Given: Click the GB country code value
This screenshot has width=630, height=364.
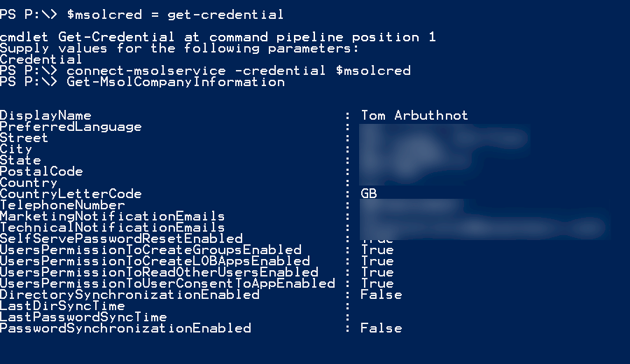Looking at the screenshot, I should point(369,194).
